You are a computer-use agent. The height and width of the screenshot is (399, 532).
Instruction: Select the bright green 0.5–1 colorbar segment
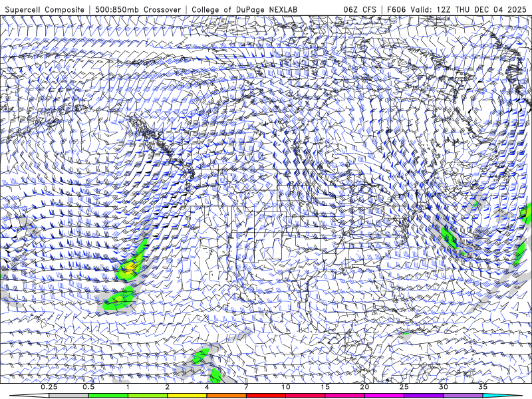(x=108, y=396)
